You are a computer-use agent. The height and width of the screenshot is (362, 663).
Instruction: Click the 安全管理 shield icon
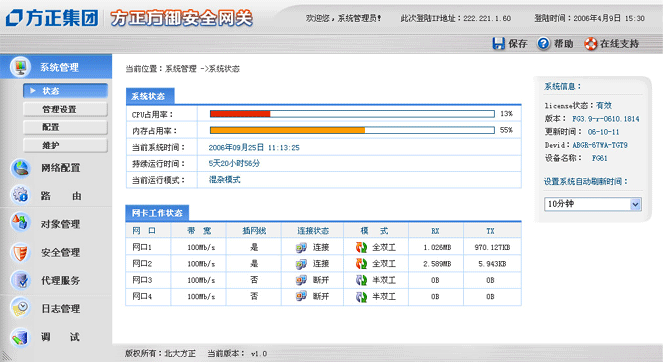pos(20,252)
